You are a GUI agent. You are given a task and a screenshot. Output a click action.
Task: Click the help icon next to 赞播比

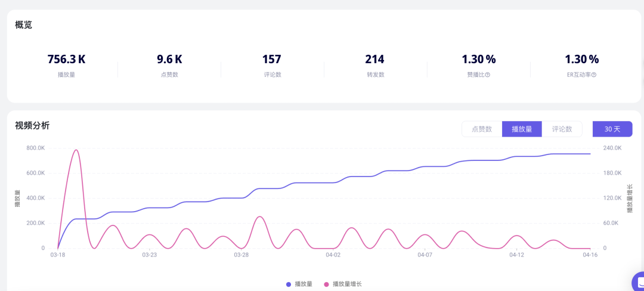click(488, 75)
